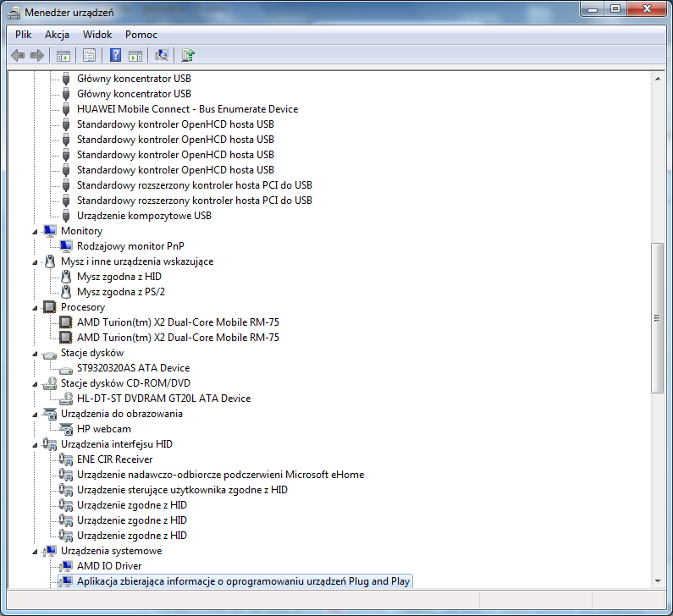Maximize the Menedżer urządzeń window

pos(615,8)
